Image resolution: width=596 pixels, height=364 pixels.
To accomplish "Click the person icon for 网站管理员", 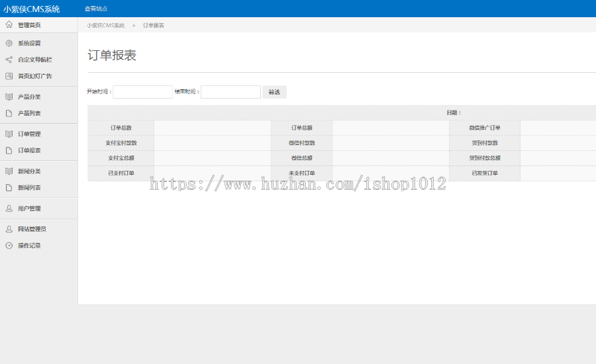I will coord(9,229).
